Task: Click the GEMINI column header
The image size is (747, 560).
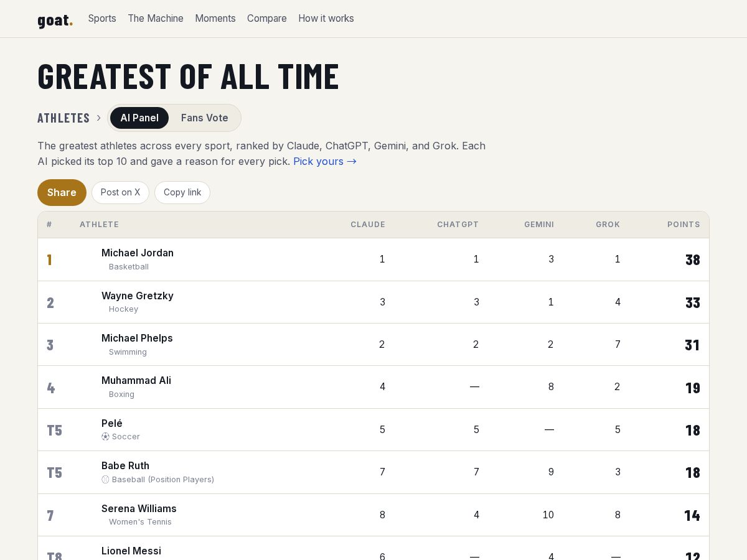Action: (539, 225)
